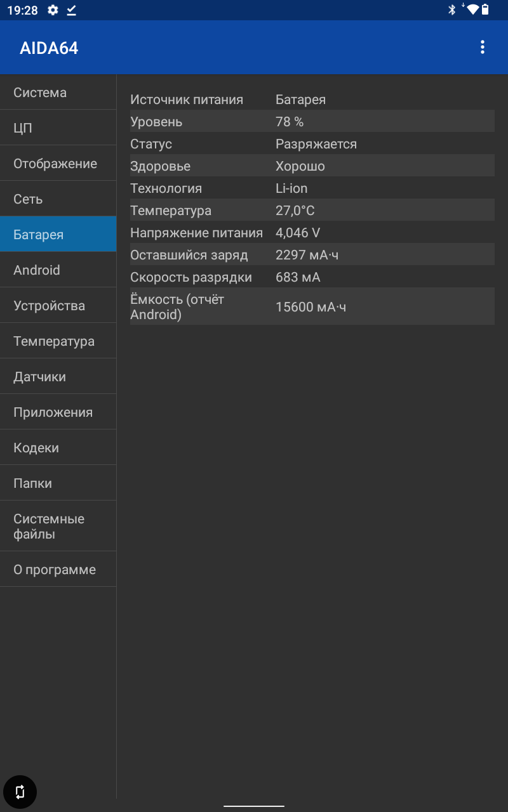Open the Система section
Screen dimensions: 508x812
(58, 93)
